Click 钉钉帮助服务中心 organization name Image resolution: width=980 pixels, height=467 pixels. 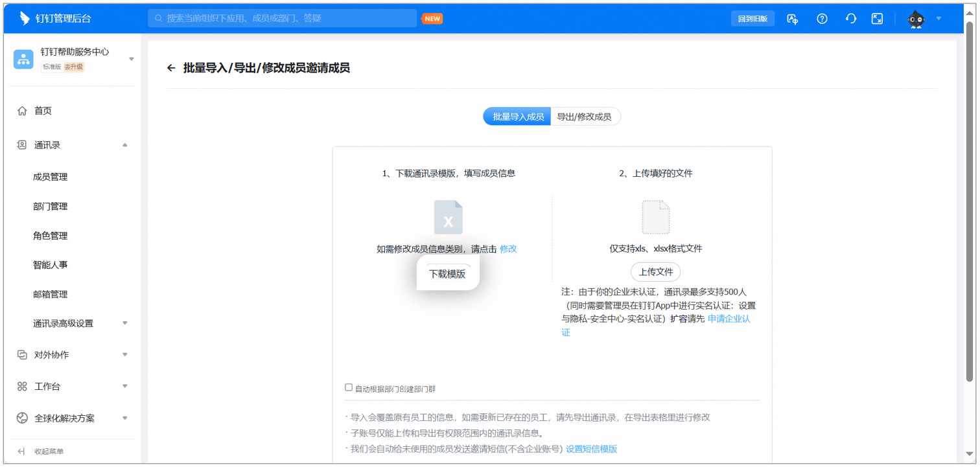(75, 52)
